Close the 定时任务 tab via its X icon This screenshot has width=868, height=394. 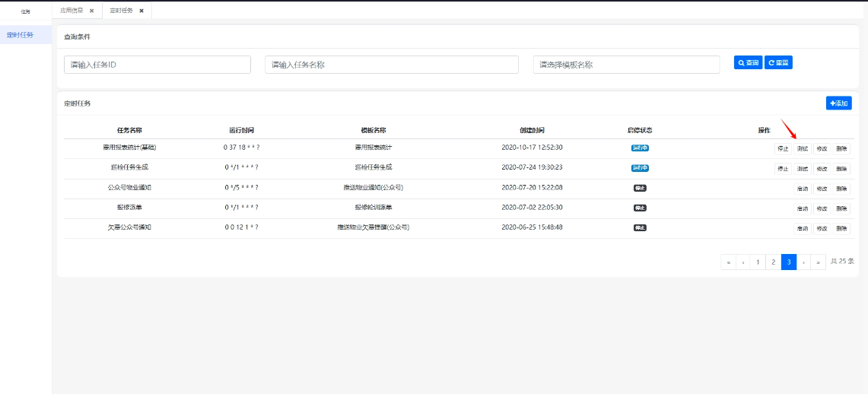click(x=141, y=11)
